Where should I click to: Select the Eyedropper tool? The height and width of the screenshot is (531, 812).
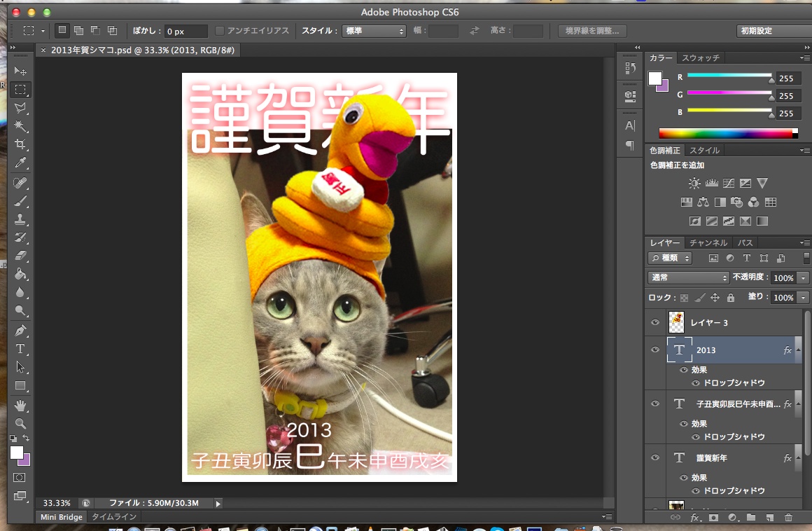tap(20, 163)
